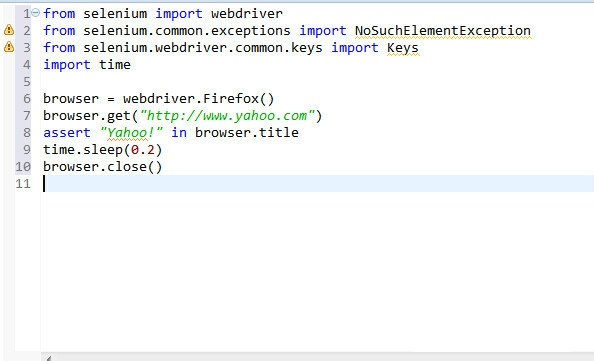The image size is (594, 361).
Task: Click the underlined Keys import name
Action: pos(403,48)
